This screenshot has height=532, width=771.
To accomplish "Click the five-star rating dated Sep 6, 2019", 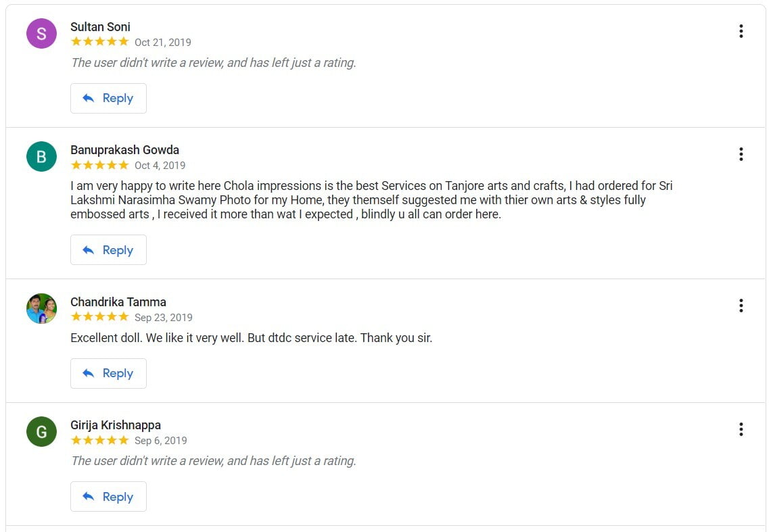I will 99,440.
